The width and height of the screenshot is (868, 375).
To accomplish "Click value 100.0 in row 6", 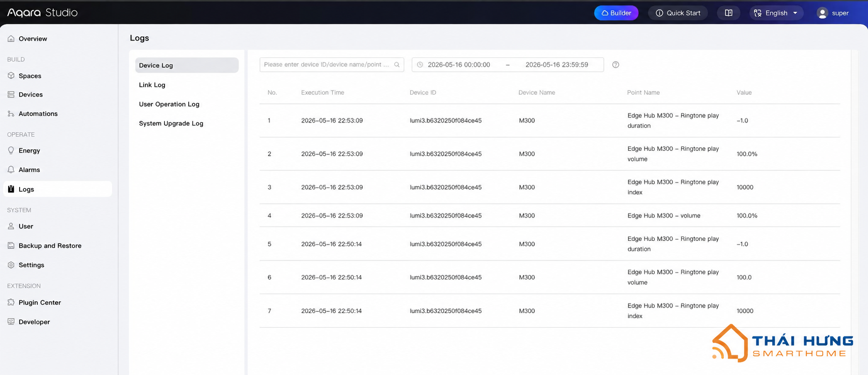I will 744,277.
